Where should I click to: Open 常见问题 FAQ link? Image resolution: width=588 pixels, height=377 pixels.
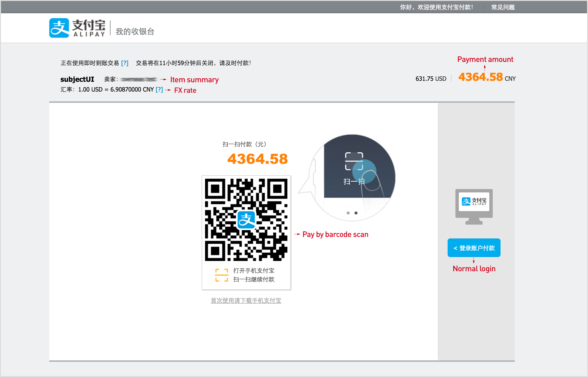point(503,7)
